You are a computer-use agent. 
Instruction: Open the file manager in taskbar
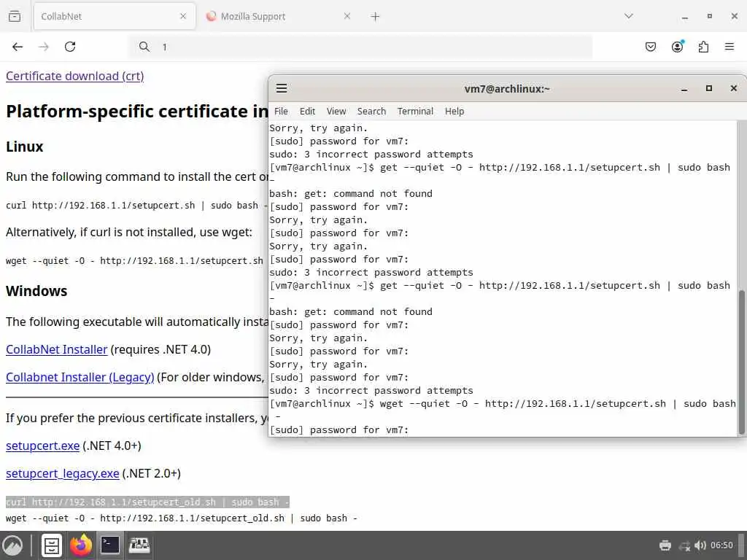(52, 545)
